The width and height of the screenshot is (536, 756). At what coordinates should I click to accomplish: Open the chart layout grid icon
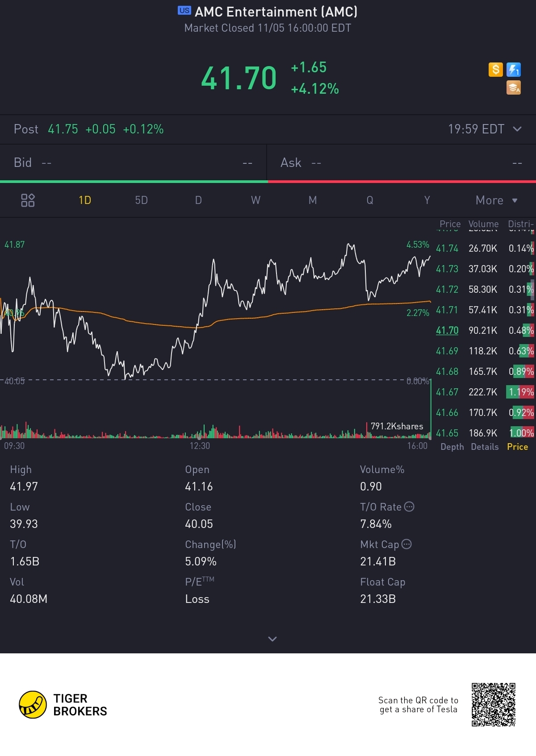(x=28, y=200)
